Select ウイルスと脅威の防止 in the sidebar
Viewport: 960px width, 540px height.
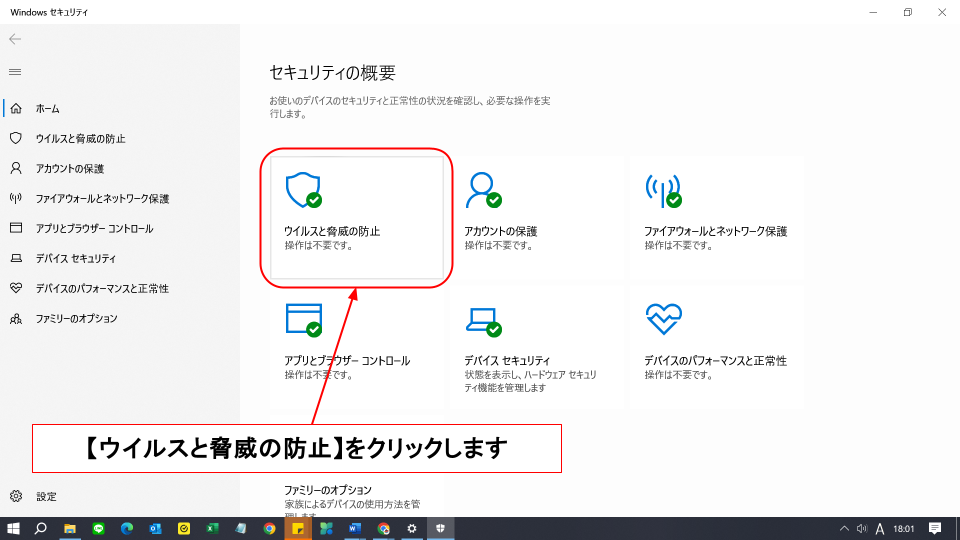pos(80,138)
